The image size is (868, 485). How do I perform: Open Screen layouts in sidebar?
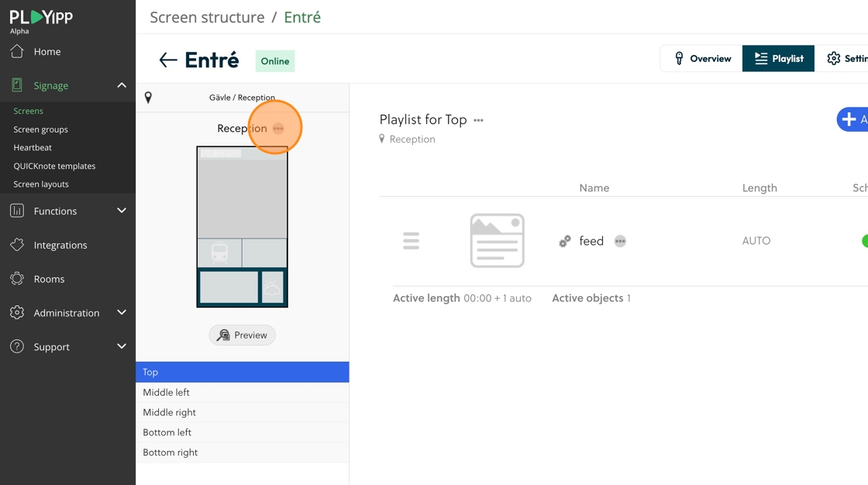pyautogui.click(x=41, y=184)
